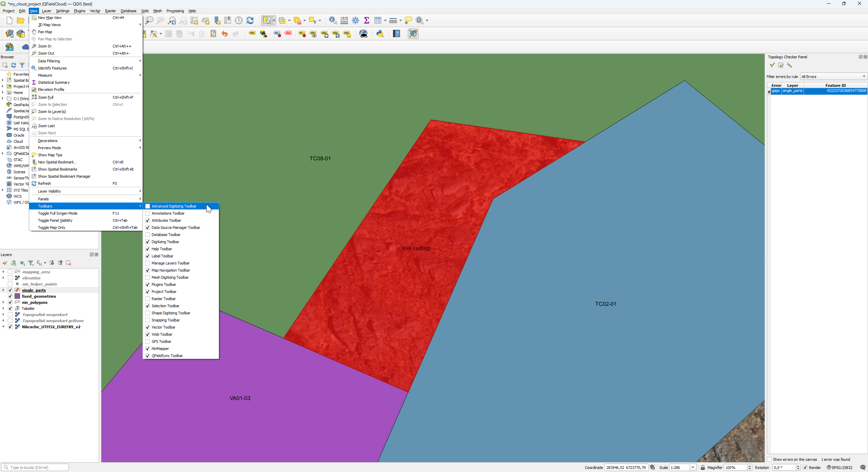The width and height of the screenshot is (868, 472).
Task: Click Filter Legend icon in Layers panel
Action: 31,263
